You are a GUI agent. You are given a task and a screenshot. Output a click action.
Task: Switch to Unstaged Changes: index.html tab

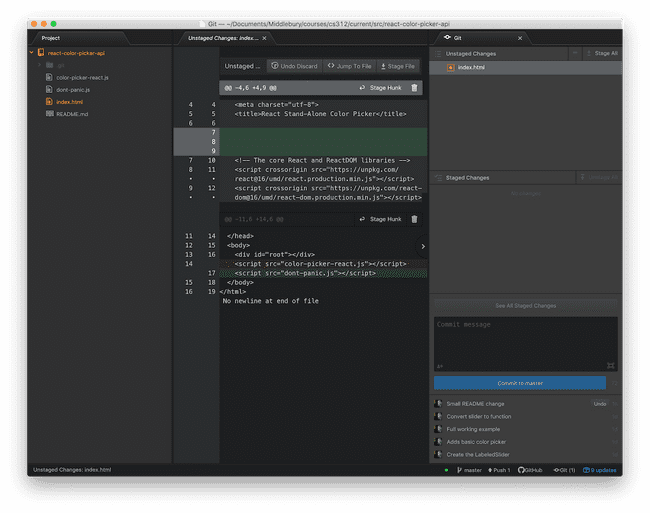[x=223, y=38]
